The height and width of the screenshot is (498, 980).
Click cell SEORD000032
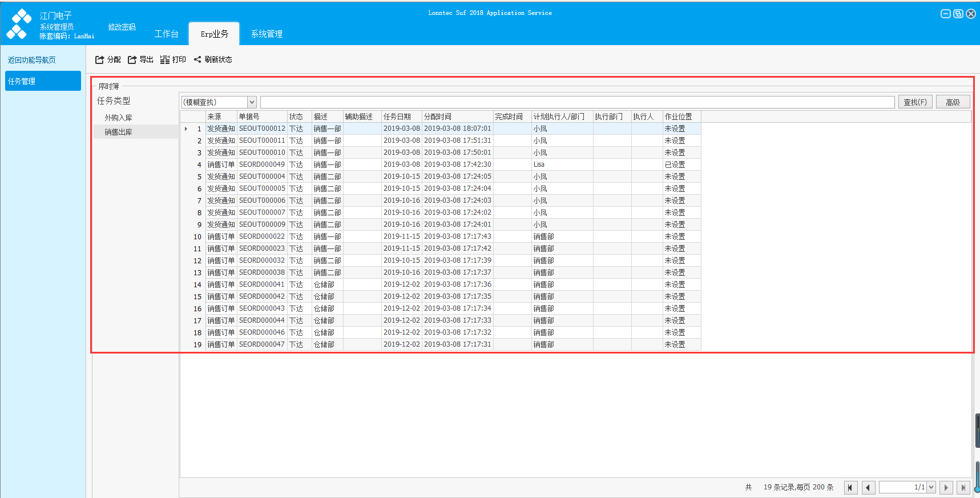click(x=262, y=260)
